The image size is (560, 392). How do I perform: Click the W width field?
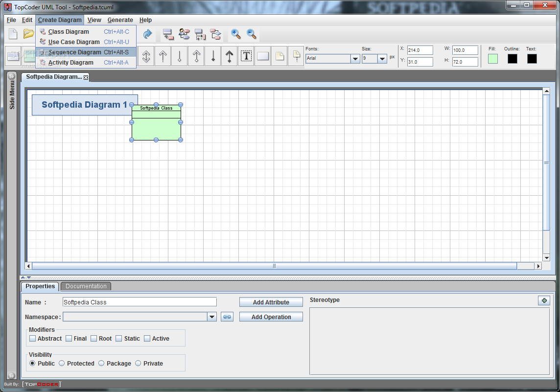465,50
